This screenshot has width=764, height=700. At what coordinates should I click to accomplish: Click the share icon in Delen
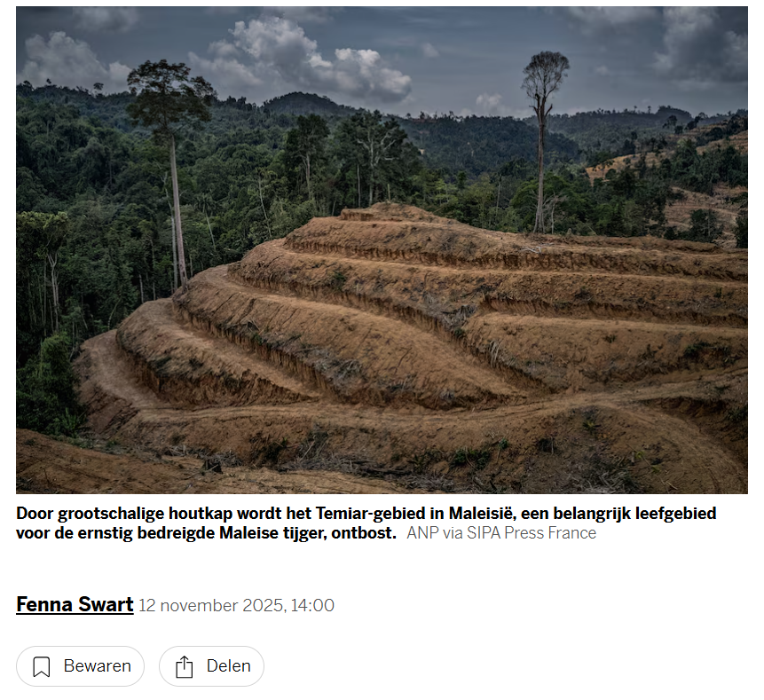(185, 666)
